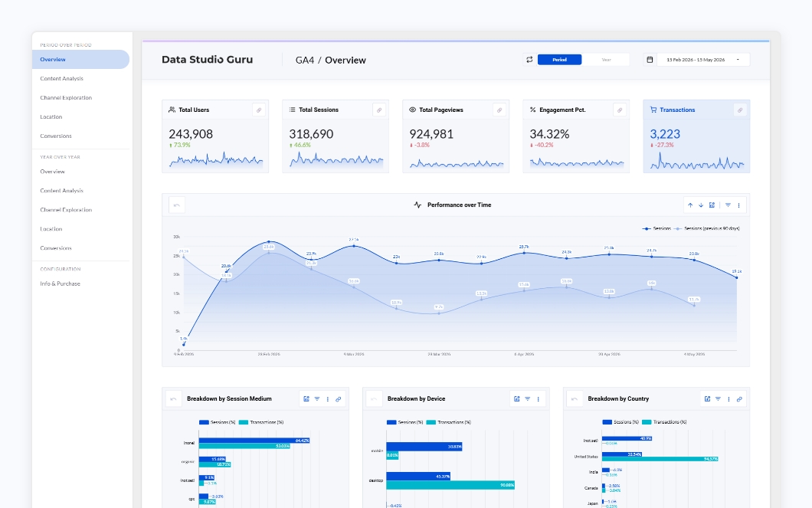Image resolution: width=812 pixels, height=508 pixels.
Task: Open filter icon on Performance over Time chart
Action: click(x=728, y=205)
